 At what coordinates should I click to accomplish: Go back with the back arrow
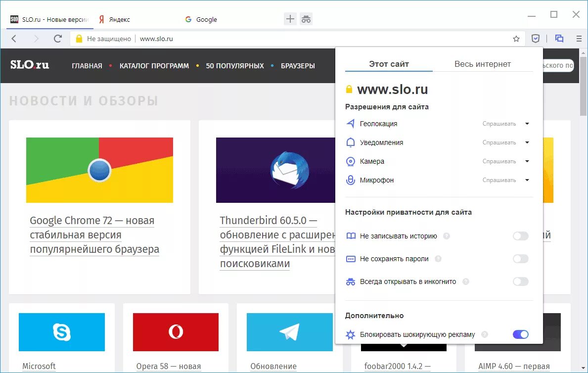[14, 39]
